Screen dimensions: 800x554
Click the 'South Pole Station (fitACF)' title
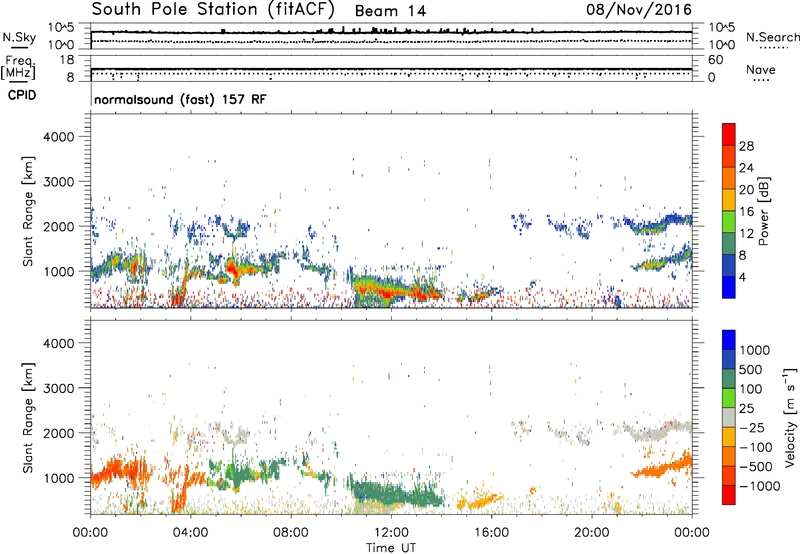[x=213, y=9]
